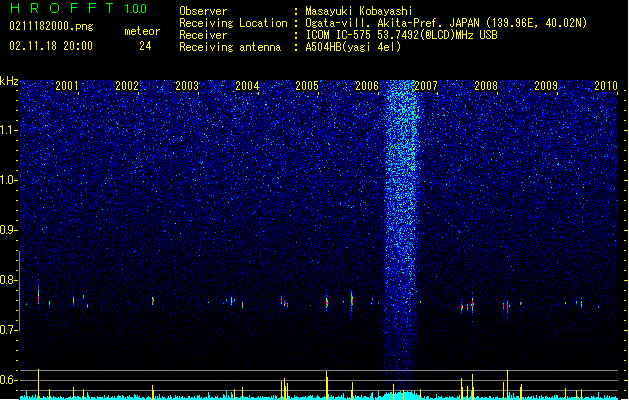
Task: Click the 2009 time axis marker
Action: coord(546,86)
